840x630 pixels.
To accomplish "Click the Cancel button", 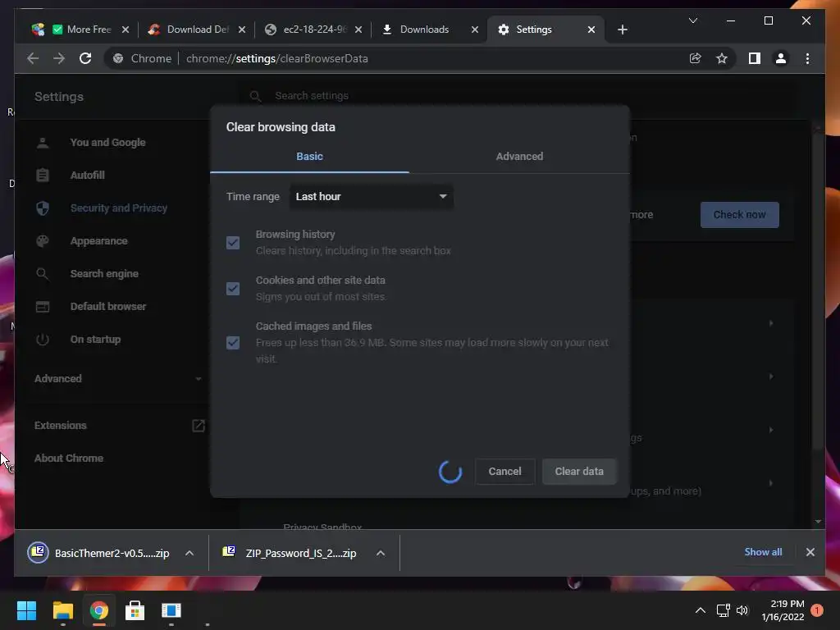I will tap(504, 472).
